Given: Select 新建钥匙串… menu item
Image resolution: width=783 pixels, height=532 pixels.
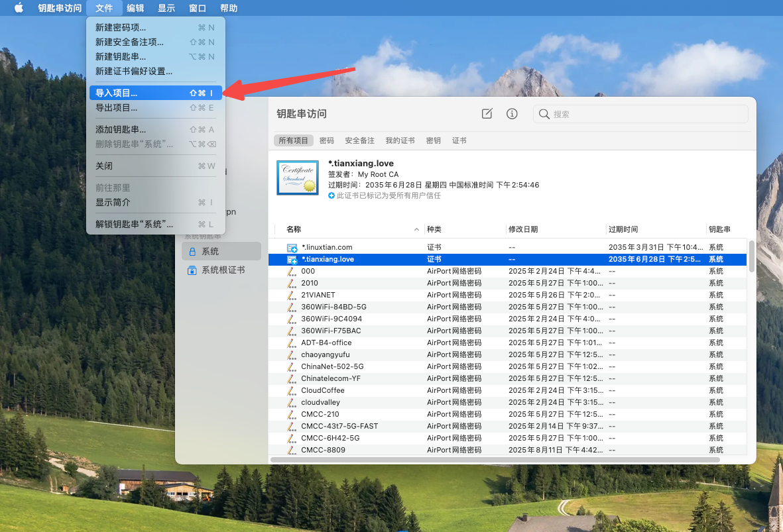Looking at the screenshot, I should (121, 57).
